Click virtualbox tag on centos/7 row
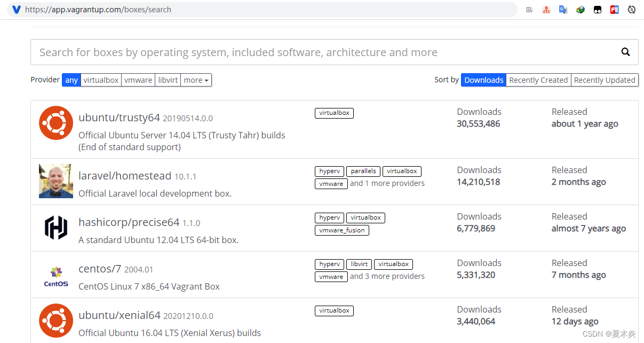Viewport: 644px width, 343px height. coord(393,264)
